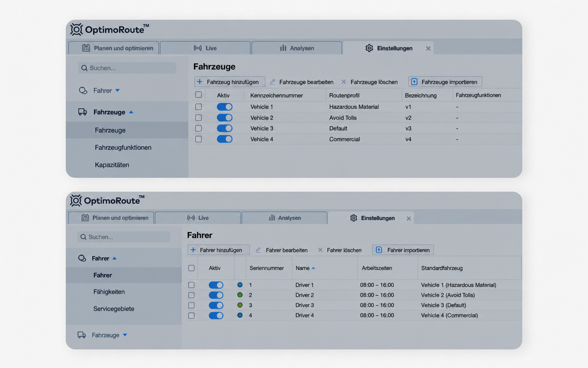The height and width of the screenshot is (368, 588).
Task: Tick the checkbox in the Driver 4 row
Action: click(x=191, y=315)
